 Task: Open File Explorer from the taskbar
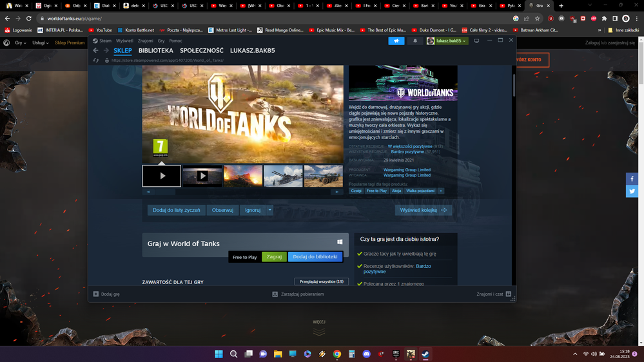click(278, 354)
